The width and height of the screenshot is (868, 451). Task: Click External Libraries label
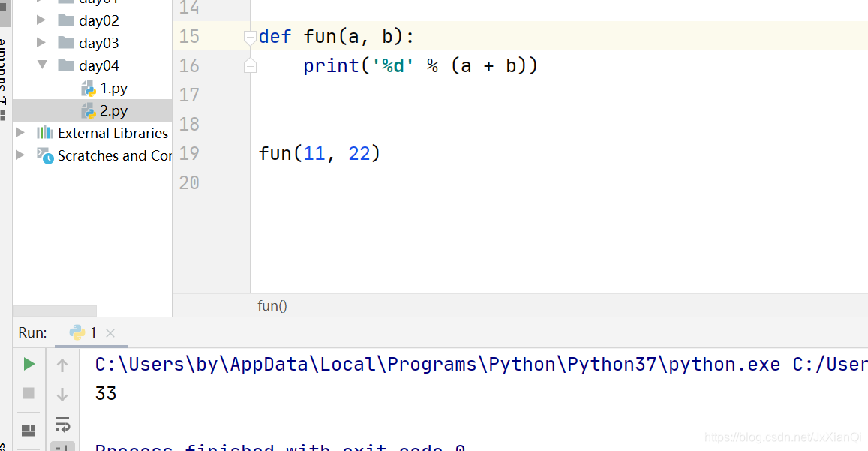click(113, 133)
